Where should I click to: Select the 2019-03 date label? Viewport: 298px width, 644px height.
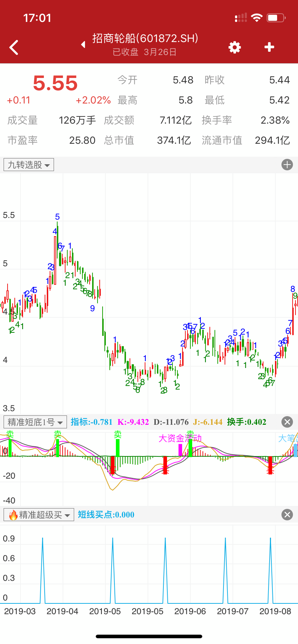(x=20, y=611)
